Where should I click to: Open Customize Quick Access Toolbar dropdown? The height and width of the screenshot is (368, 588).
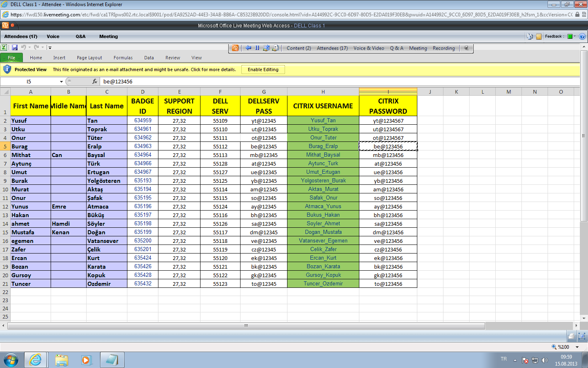coord(50,48)
